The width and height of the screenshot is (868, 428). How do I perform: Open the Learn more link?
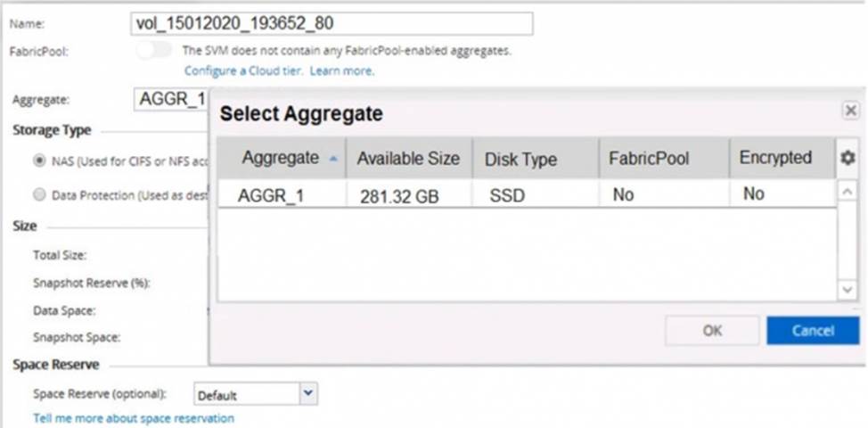pos(342,70)
